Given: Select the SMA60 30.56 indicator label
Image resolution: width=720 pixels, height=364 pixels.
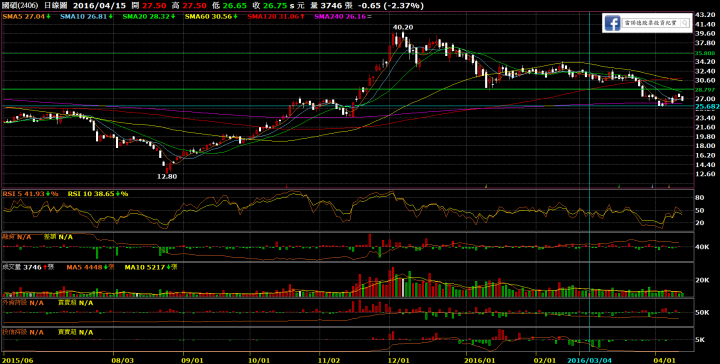Looking at the screenshot, I should [211, 16].
